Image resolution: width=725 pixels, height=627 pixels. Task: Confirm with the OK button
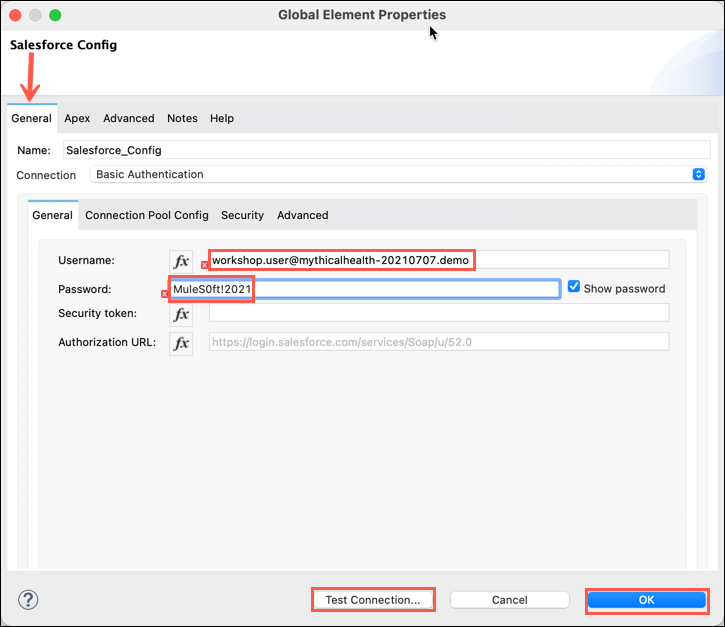click(646, 600)
